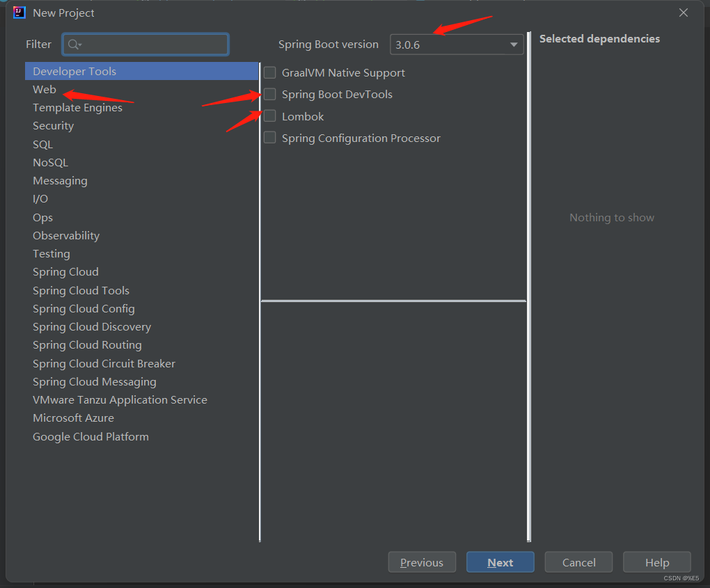Select the NoSQL category
The height and width of the screenshot is (588, 710).
(142, 163)
